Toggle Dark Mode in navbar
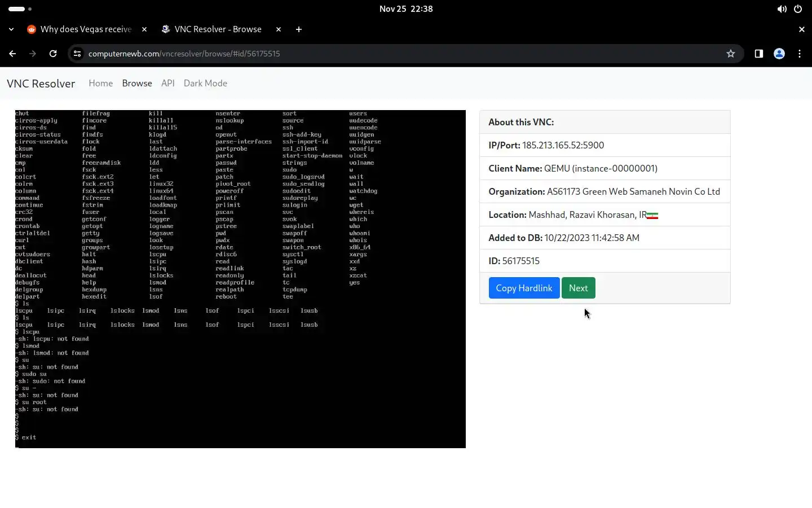 click(205, 83)
